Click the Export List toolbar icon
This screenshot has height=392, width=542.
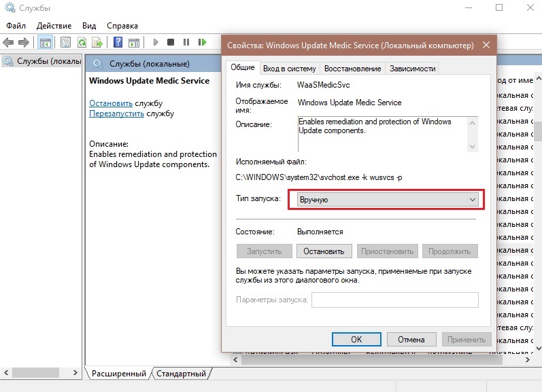click(x=97, y=42)
